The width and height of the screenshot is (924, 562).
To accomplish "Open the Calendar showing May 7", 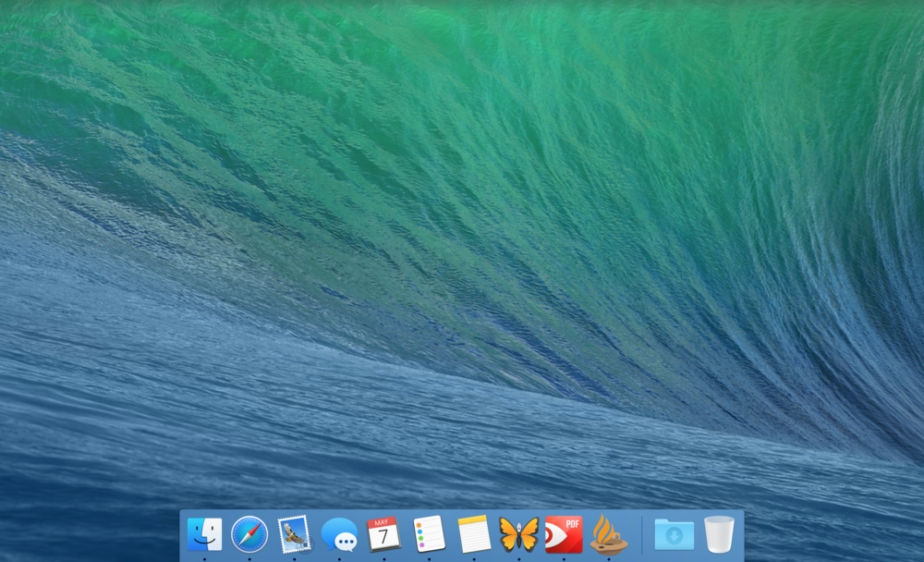I will click(383, 534).
